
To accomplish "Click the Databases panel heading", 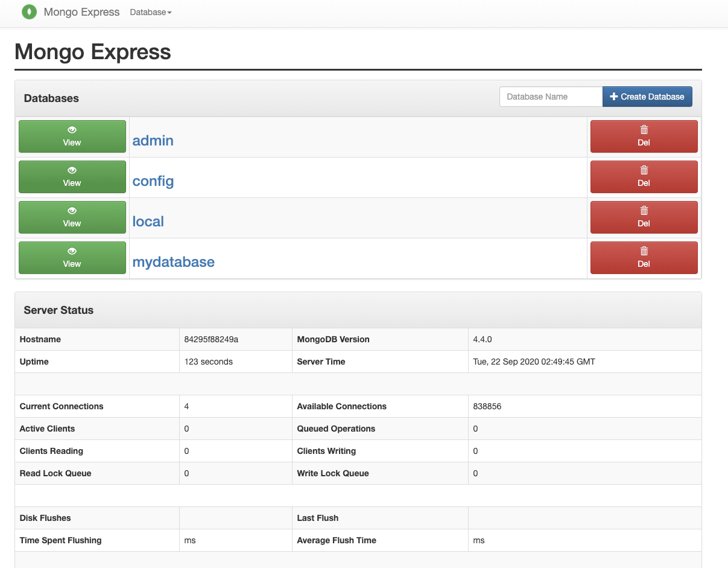I will click(51, 98).
